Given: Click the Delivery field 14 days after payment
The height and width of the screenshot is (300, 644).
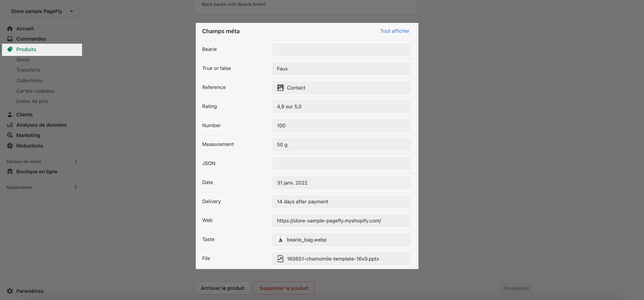Looking at the screenshot, I should pos(342,202).
